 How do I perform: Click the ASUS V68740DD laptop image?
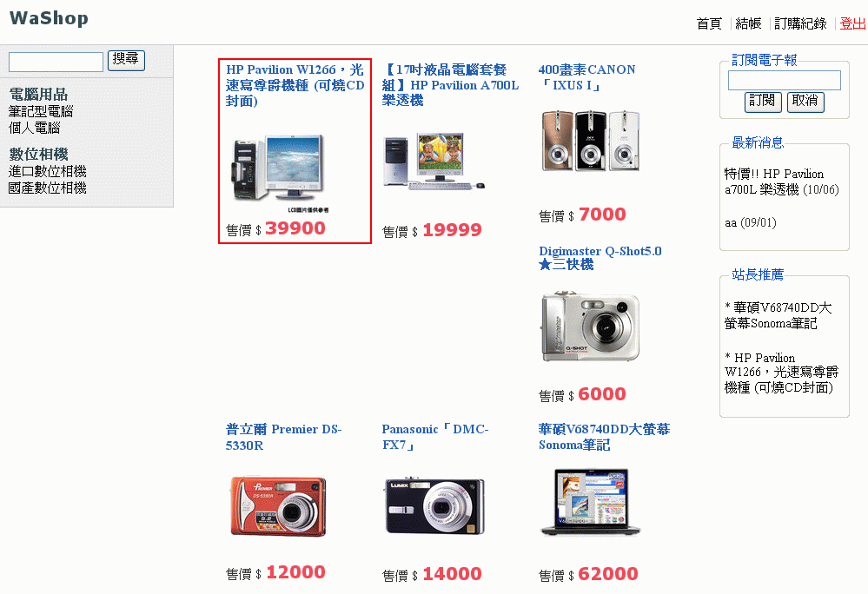pyautogui.click(x=591, y=502)
